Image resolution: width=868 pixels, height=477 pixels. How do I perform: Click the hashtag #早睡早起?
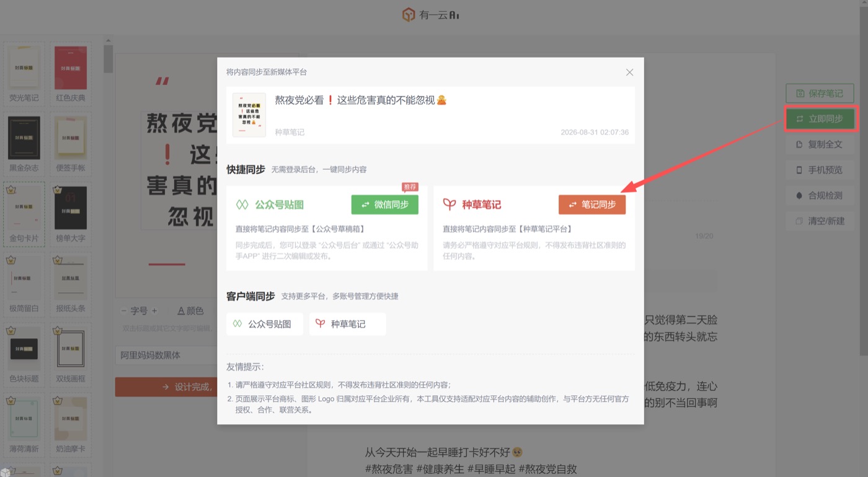(491, 469)
